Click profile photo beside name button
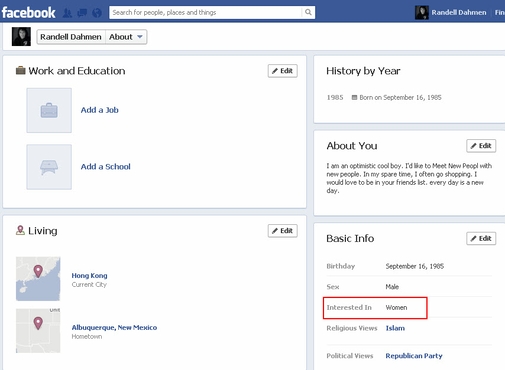The height and width of the screenshot is (370, 505). tap(21, 37)
